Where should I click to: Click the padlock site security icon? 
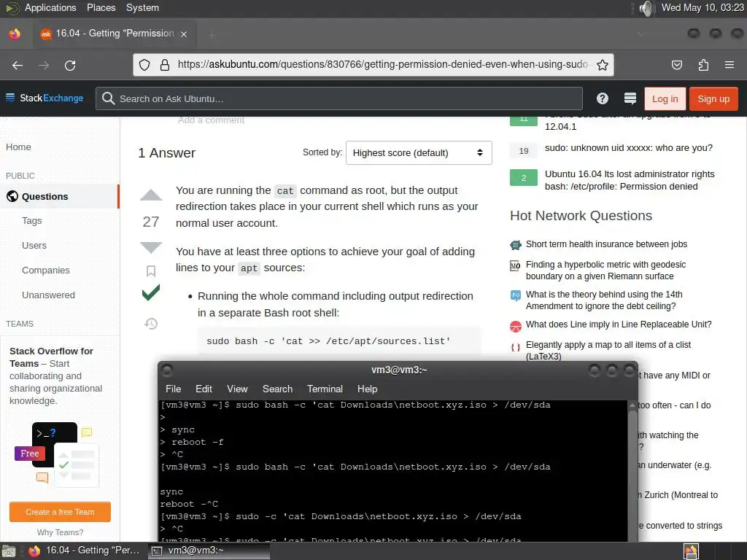165,65
